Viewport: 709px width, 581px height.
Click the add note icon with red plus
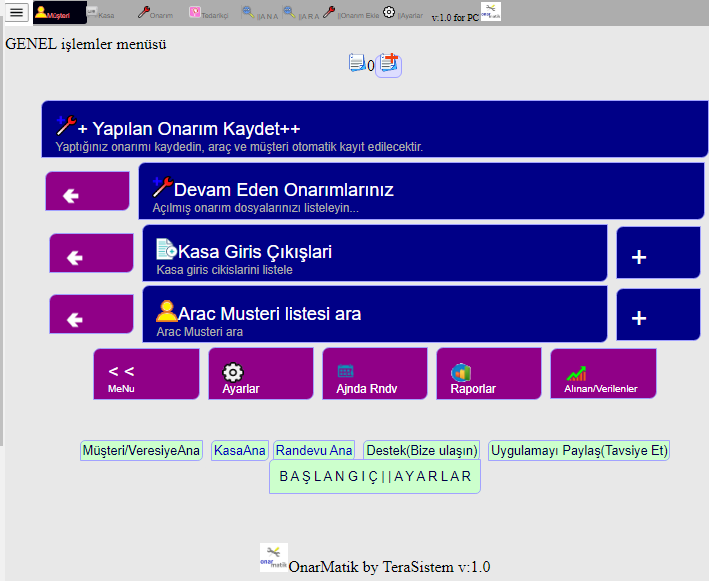coord(388,65)
